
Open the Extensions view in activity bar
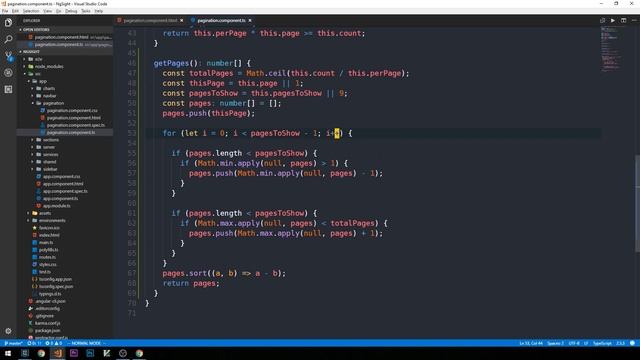(8, 89)
